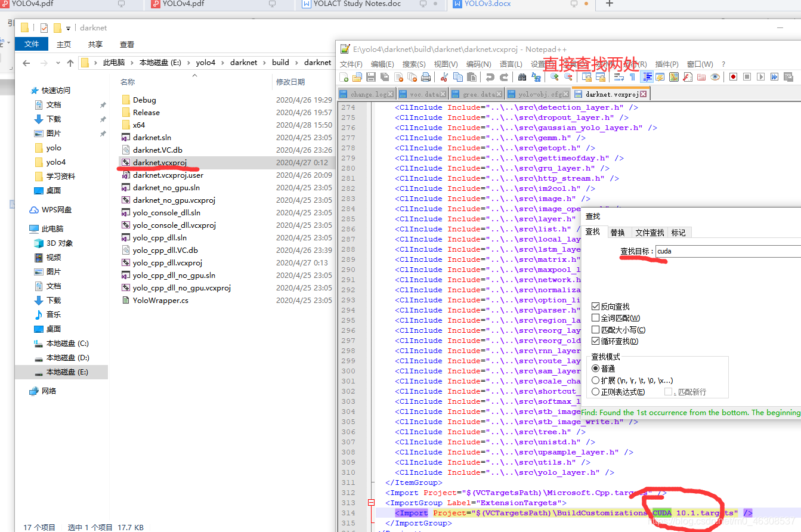
Task: Click the Paste icon in Notepad++ toolbar
Action: [472, 77]
